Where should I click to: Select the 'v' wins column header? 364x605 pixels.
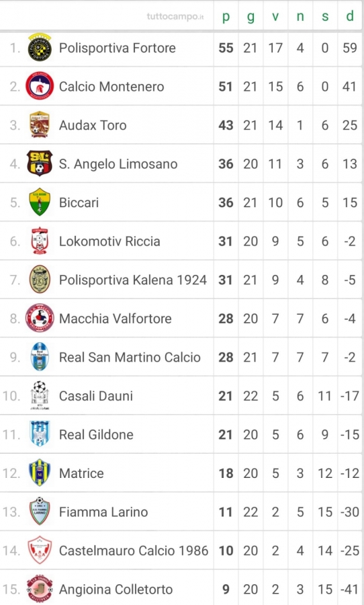point(275,16)
